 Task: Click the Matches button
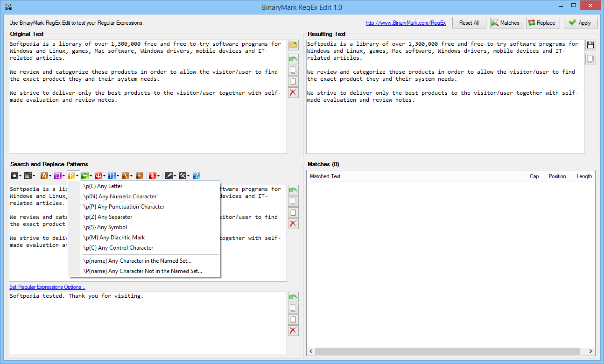click(506, 22)
